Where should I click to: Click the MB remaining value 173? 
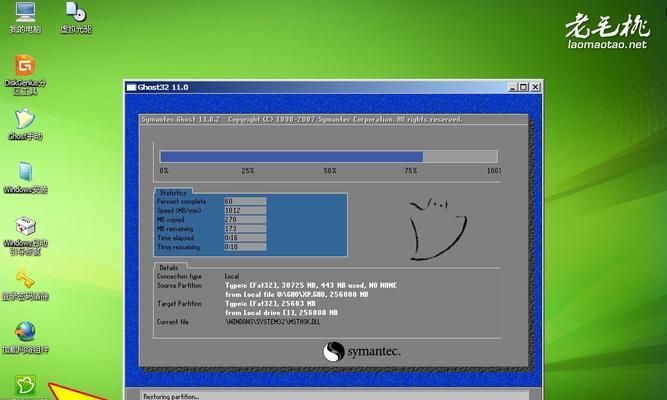pyautogui.click(x=245, y=229)
